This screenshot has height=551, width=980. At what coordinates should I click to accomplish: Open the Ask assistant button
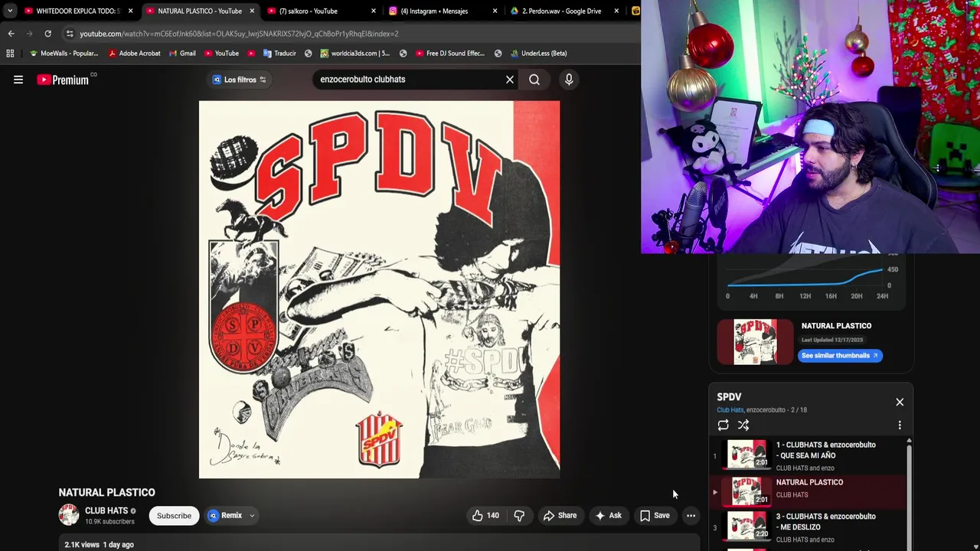coord(608,516)
